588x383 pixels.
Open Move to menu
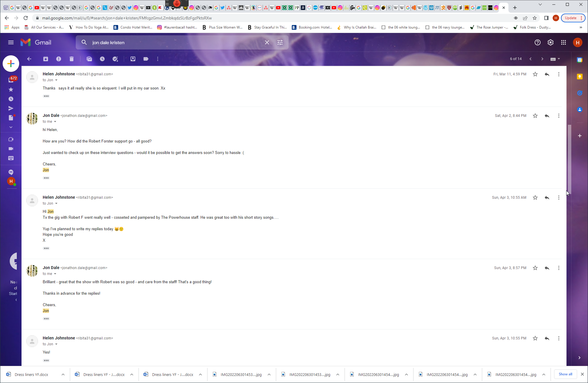pyautogui.click(x=133, y=59)
